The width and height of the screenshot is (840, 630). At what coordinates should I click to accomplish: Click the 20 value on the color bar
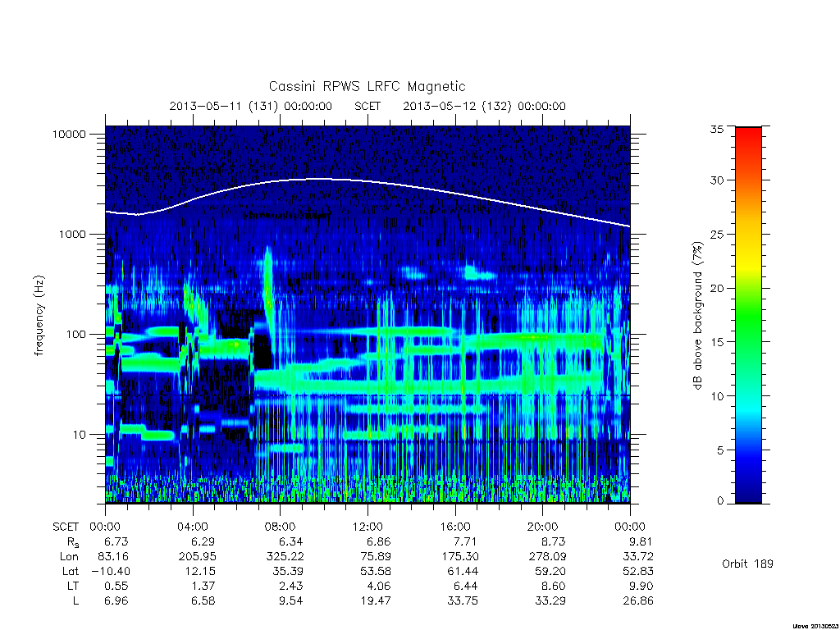tap(716, 288)
